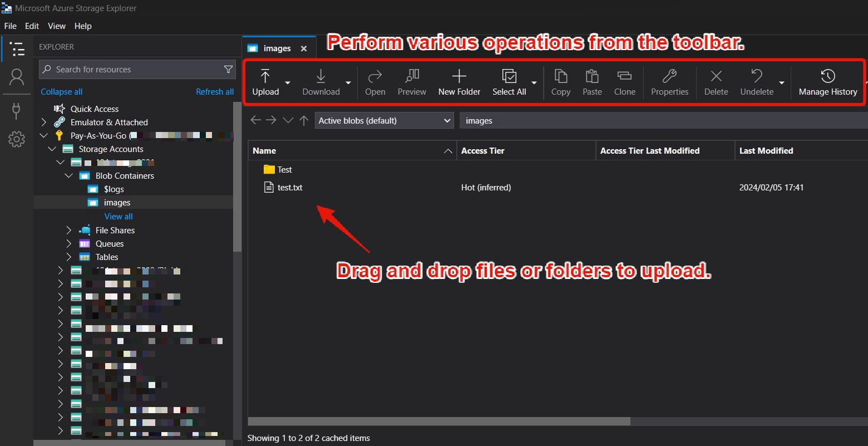The width and height of the screenshot is (868, 446).
Task: Click the back navigation arrow
Action: [x=256, y=120]
